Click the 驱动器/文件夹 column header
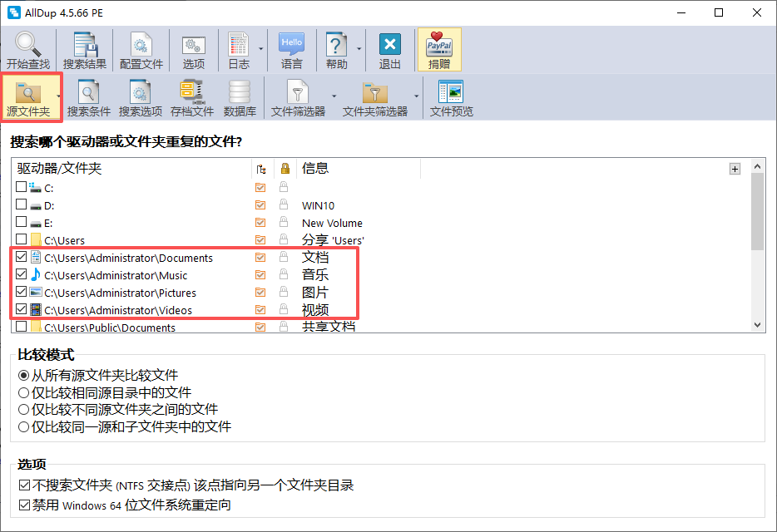The image size is (777, 532). [131, 169]
